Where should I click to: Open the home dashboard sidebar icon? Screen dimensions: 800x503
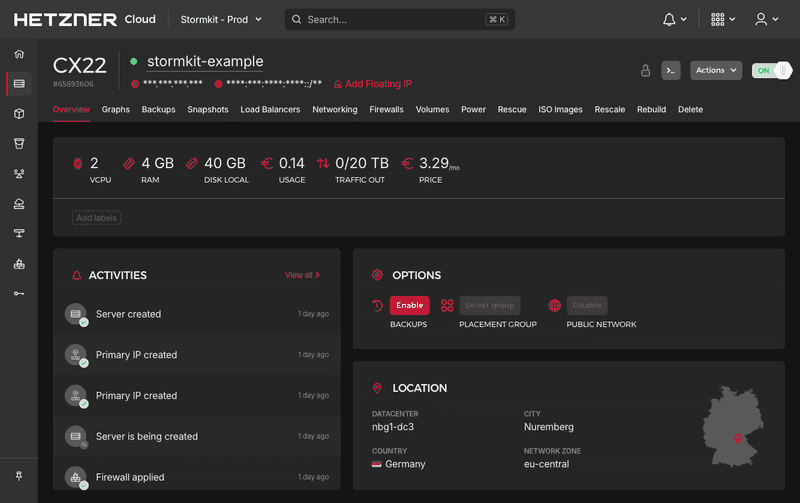(19, 54)
